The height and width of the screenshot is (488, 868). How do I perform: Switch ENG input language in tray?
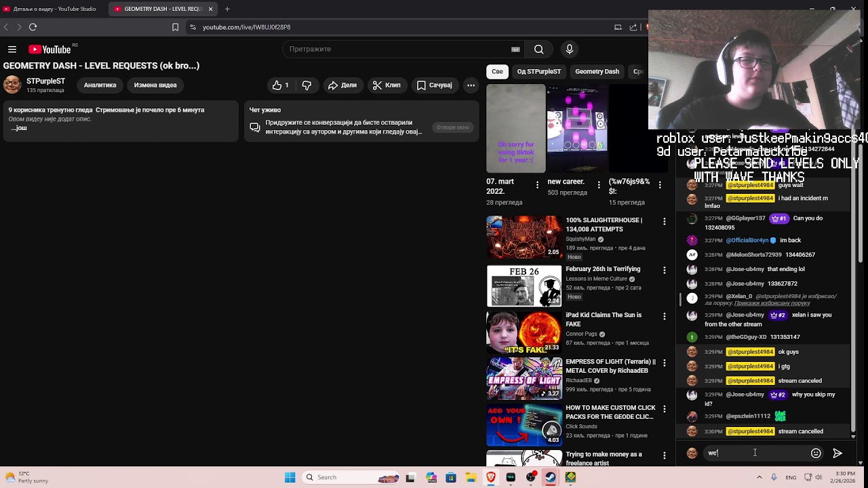point(791,477)
